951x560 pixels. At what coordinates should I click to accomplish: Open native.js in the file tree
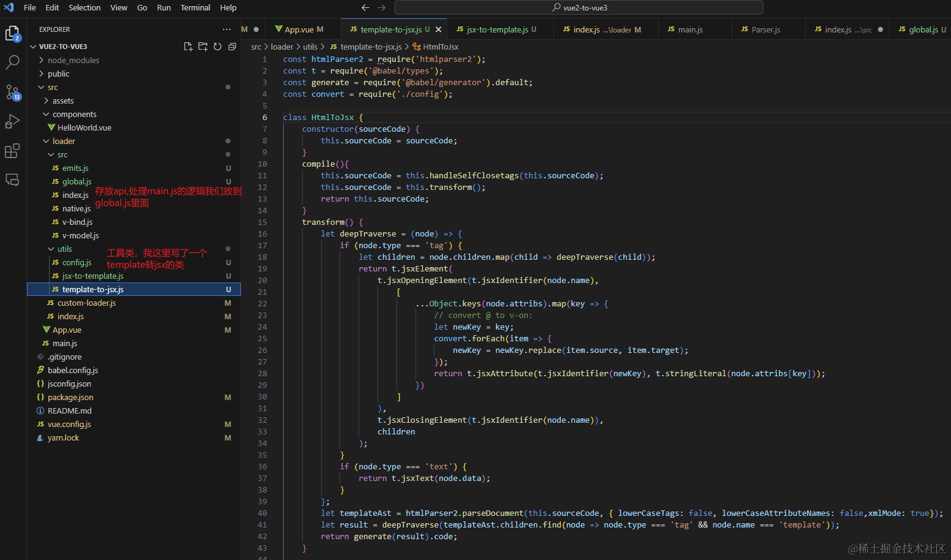pyautogui.click(x=134, y=208)
